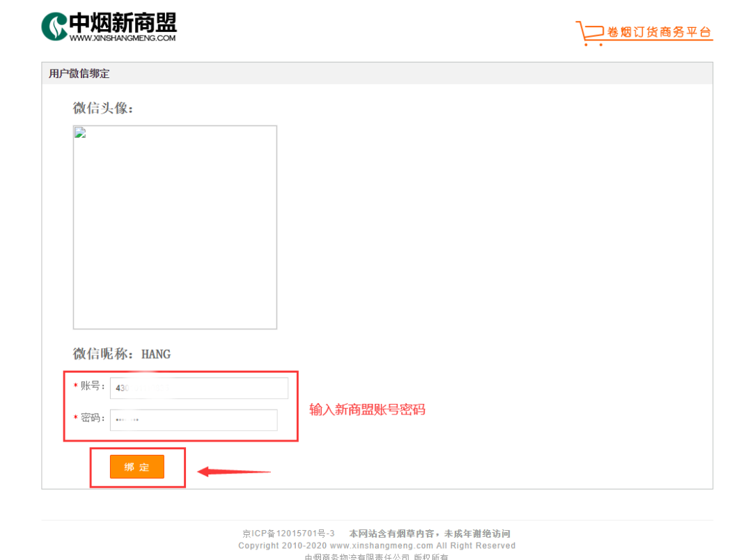Click the 微信头像 label text
752x560 pixels.
(102, 108)
